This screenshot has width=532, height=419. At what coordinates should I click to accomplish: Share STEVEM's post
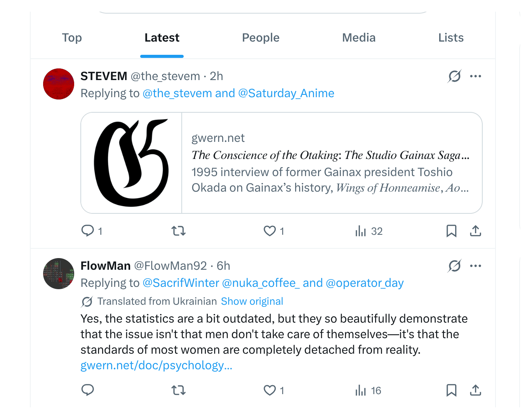pos(475,231)
